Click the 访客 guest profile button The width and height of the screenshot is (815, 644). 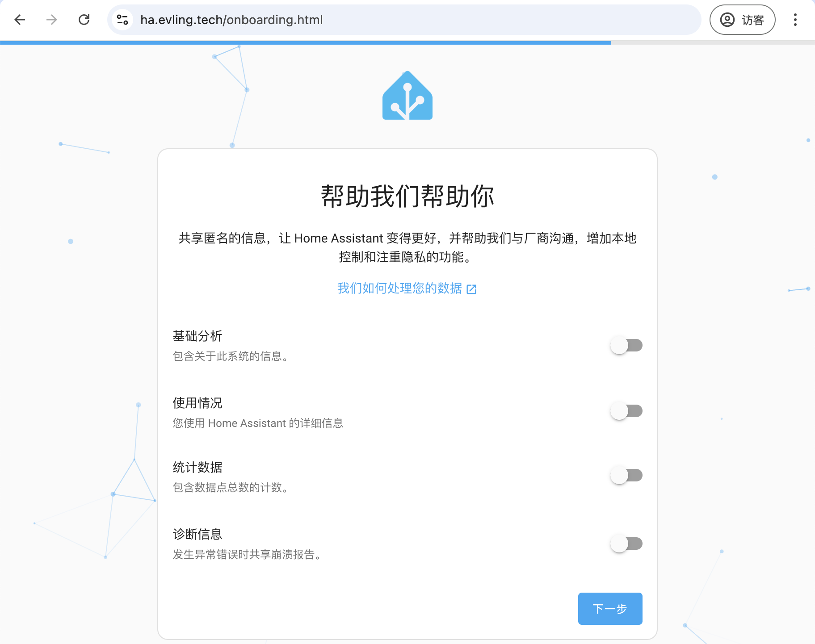(742, 20)
